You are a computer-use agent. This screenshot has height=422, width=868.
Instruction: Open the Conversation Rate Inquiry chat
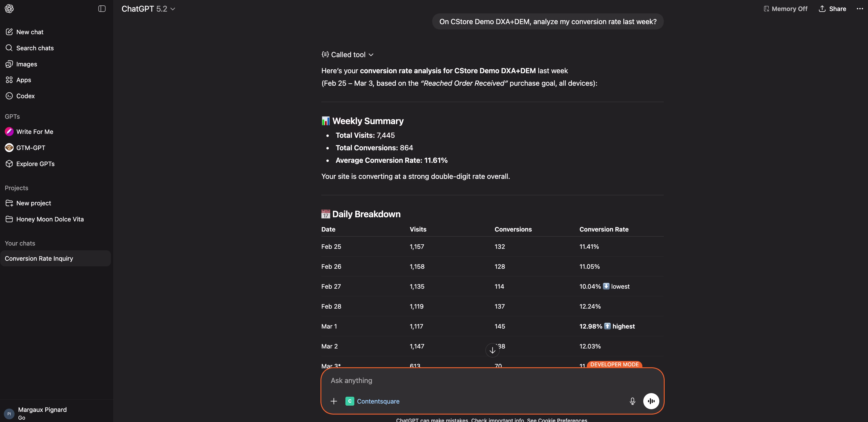39,258
